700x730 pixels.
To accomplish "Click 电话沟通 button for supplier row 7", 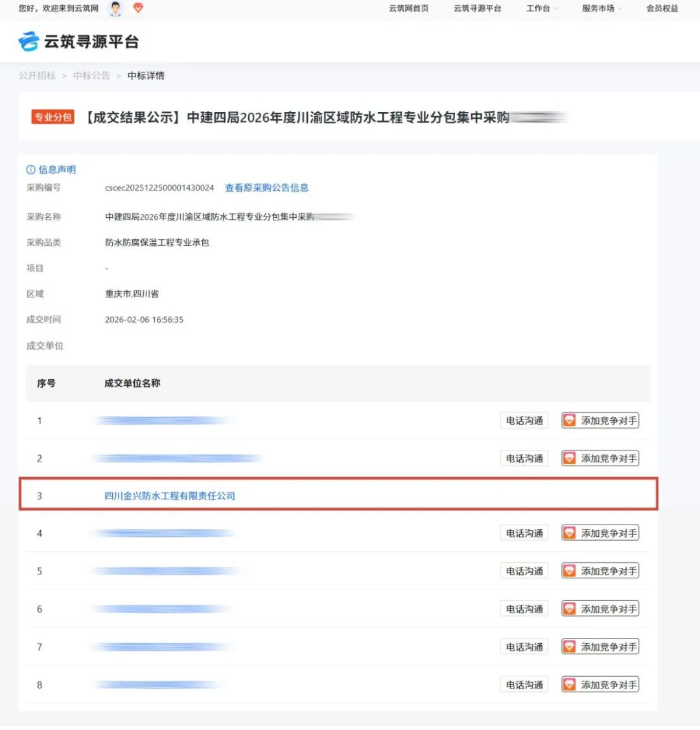I will click(524, 646).
